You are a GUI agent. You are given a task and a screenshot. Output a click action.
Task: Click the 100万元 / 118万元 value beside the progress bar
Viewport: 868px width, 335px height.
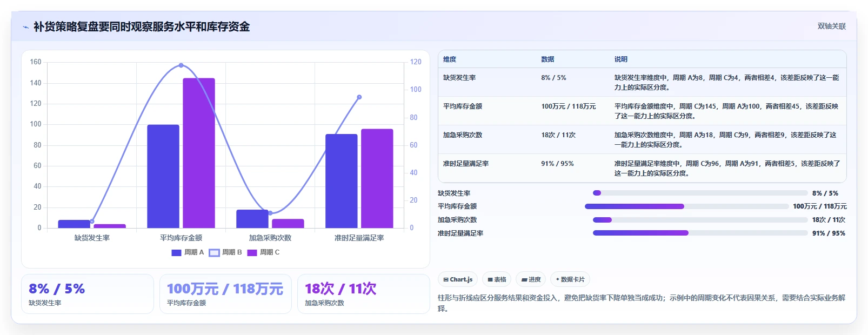[820, 206]
